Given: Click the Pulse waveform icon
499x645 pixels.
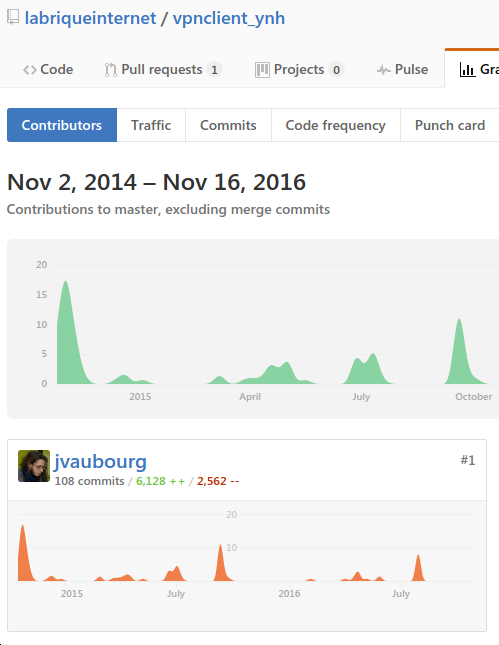Looking at the screenshot, I should click(383, 70).
